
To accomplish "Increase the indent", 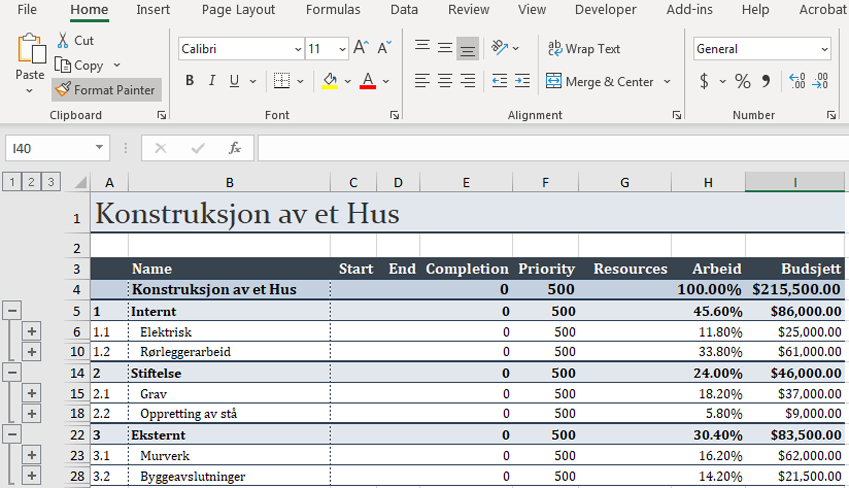I will pyautogui.click(x=523, y=81).
